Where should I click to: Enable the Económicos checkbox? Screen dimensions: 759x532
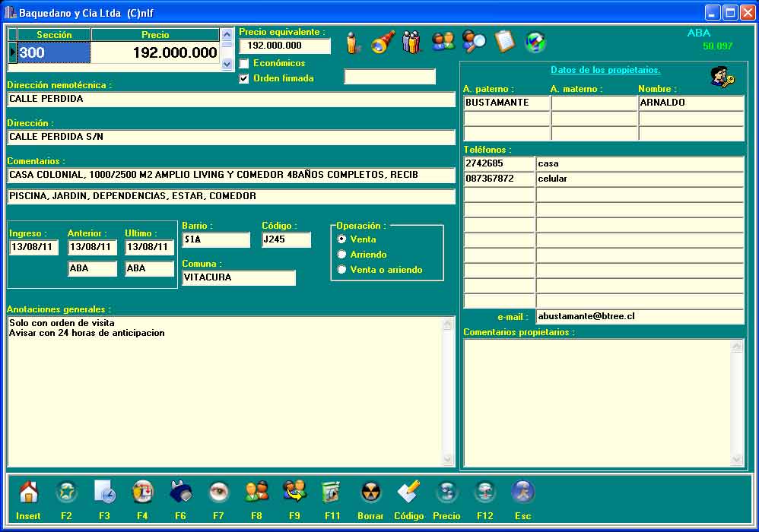[244, 63]
